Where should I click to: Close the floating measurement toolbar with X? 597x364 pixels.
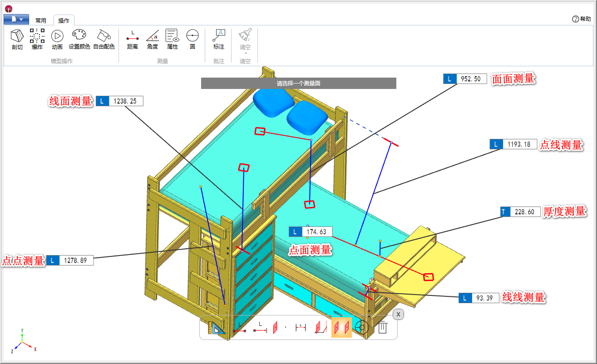coord(398,314)
